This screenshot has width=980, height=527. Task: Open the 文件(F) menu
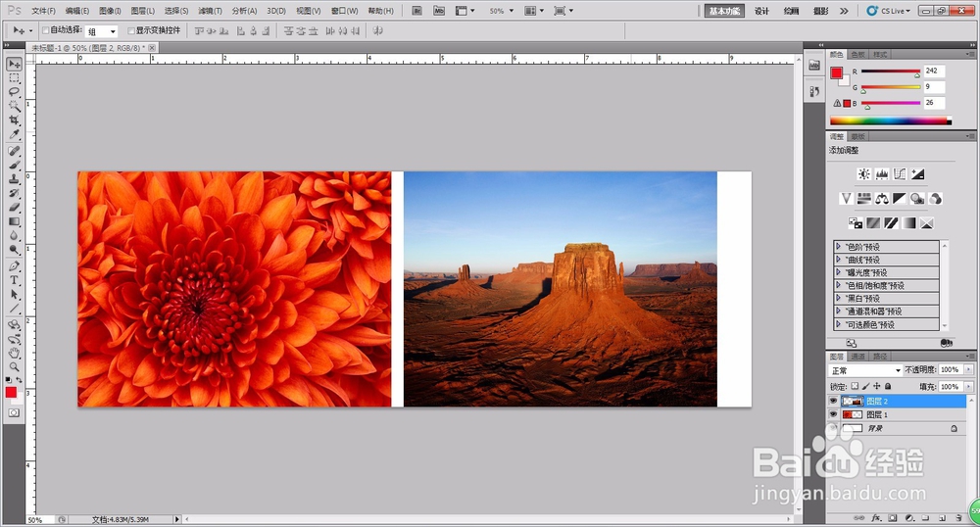pos(43,11)
